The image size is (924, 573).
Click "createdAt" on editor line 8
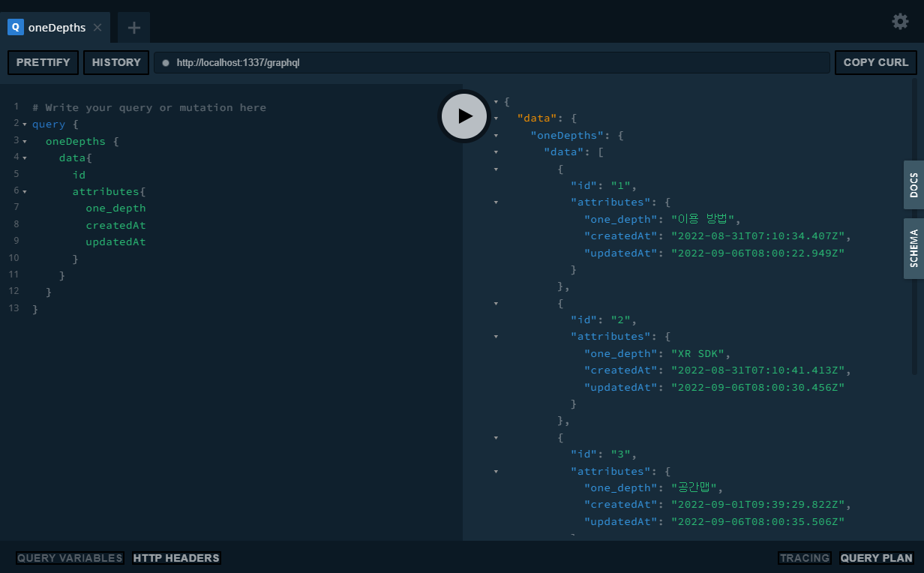115,225
